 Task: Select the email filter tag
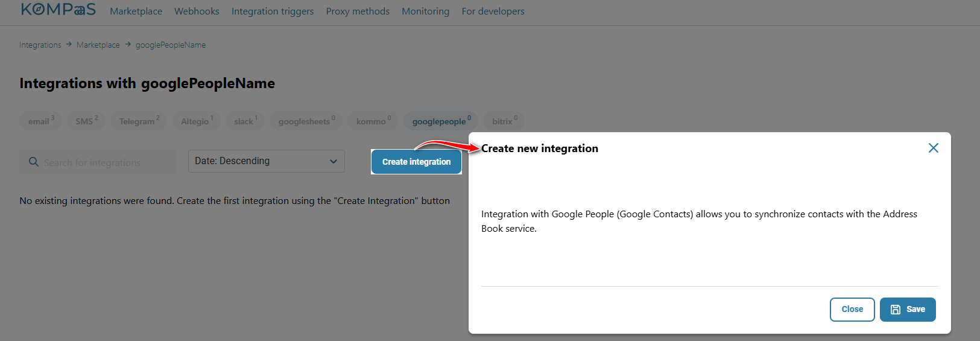[41, 121]
